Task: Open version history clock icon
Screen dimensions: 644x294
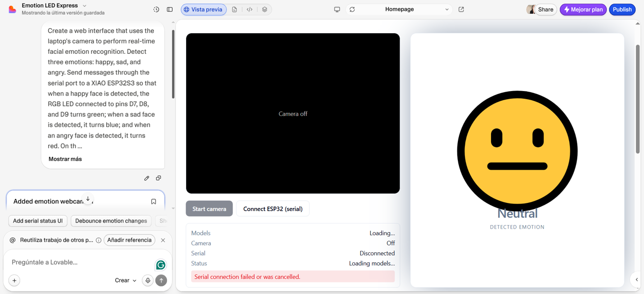Action: [x=156, y=10]
